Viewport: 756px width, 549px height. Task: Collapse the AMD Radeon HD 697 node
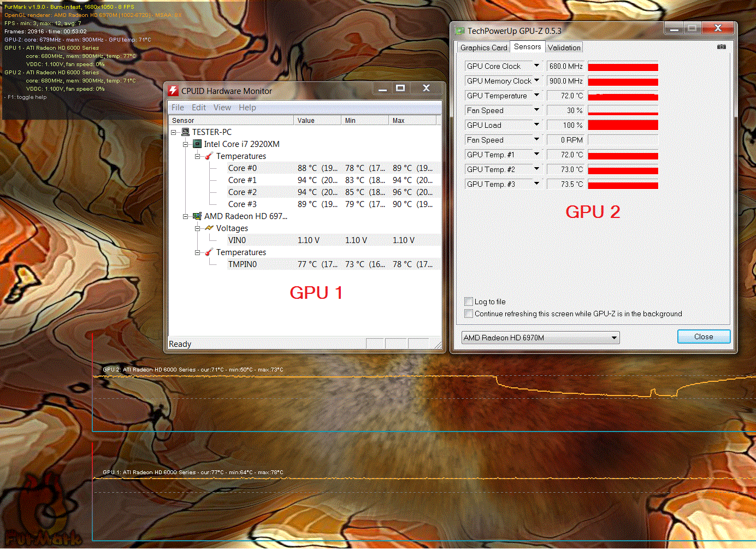point(186,216)
